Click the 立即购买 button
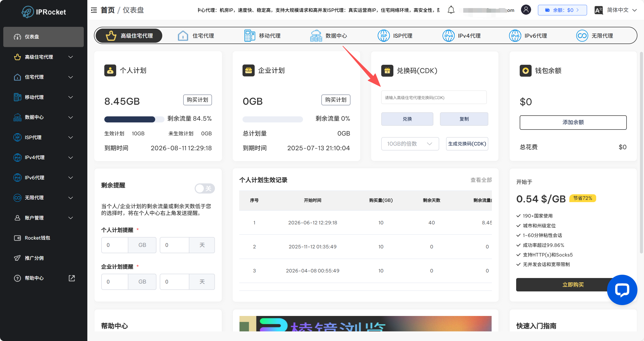This screenshot has height=341, width=644. click(573, 285)
